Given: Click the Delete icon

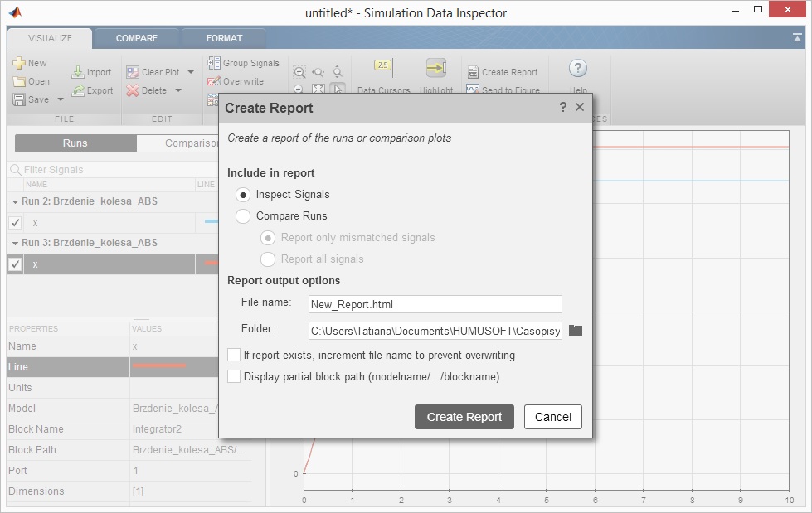Looking at the screenshot, I should (x=133, y=90).
